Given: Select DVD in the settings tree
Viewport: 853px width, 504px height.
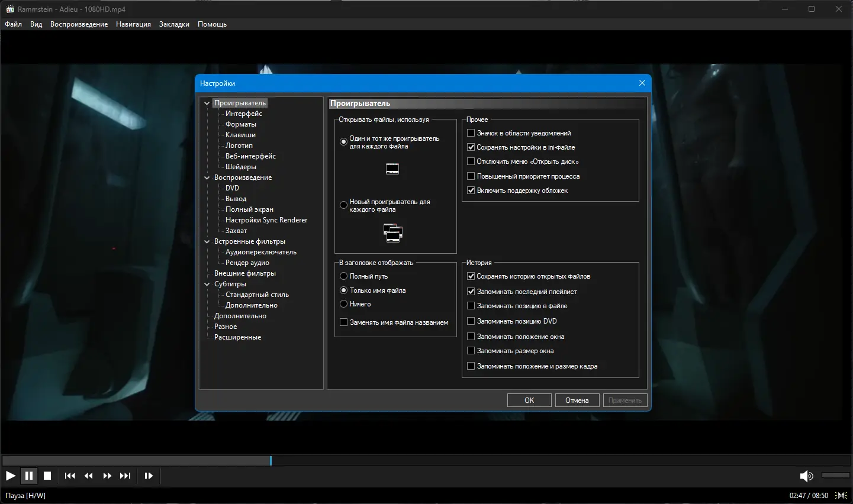Looking at the screenshot, I should point(232,188).
